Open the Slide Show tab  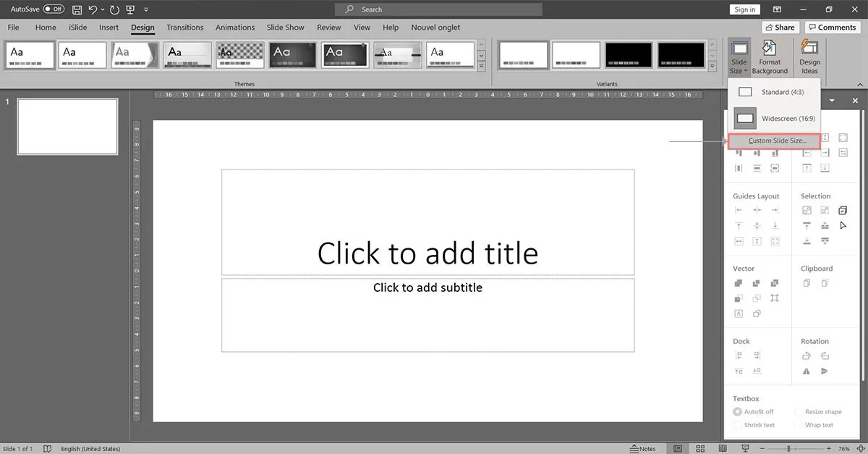pos(285,28)
